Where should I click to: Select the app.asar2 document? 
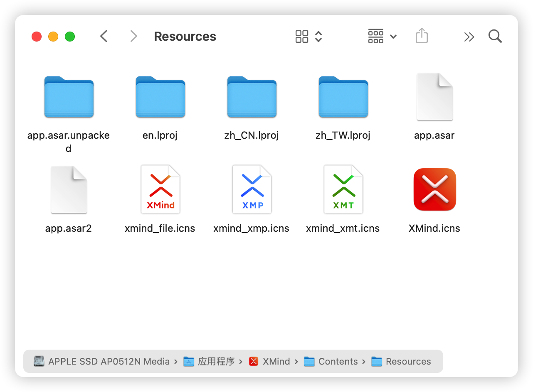[69, 189]
